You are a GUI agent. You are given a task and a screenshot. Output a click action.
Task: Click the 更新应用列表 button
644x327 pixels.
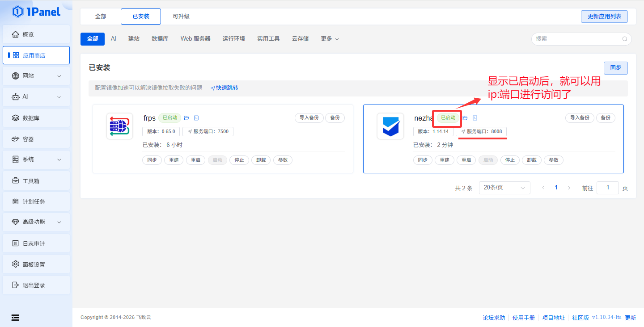point(604,17)
